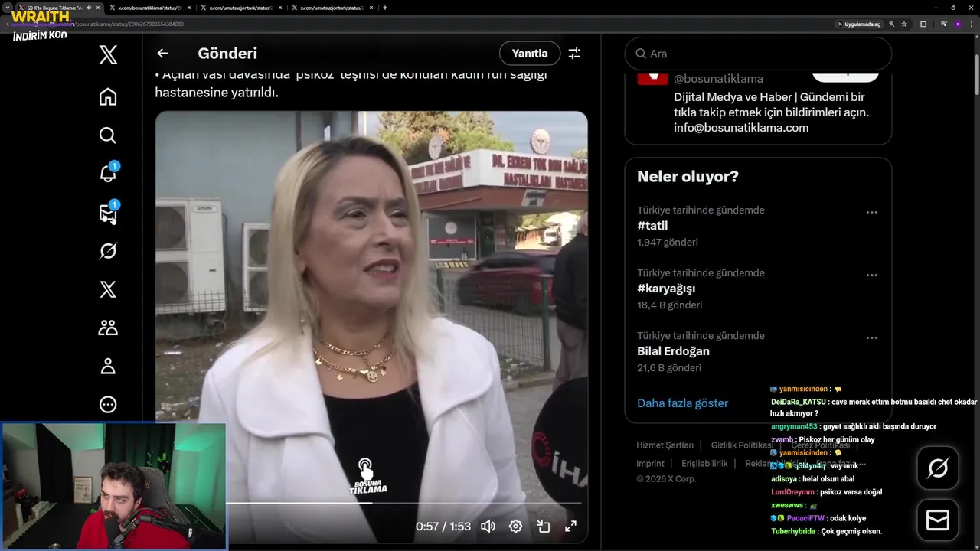
Task: Bookmark this page with the star
Action: pyautogui.click(x=904, y=24)
